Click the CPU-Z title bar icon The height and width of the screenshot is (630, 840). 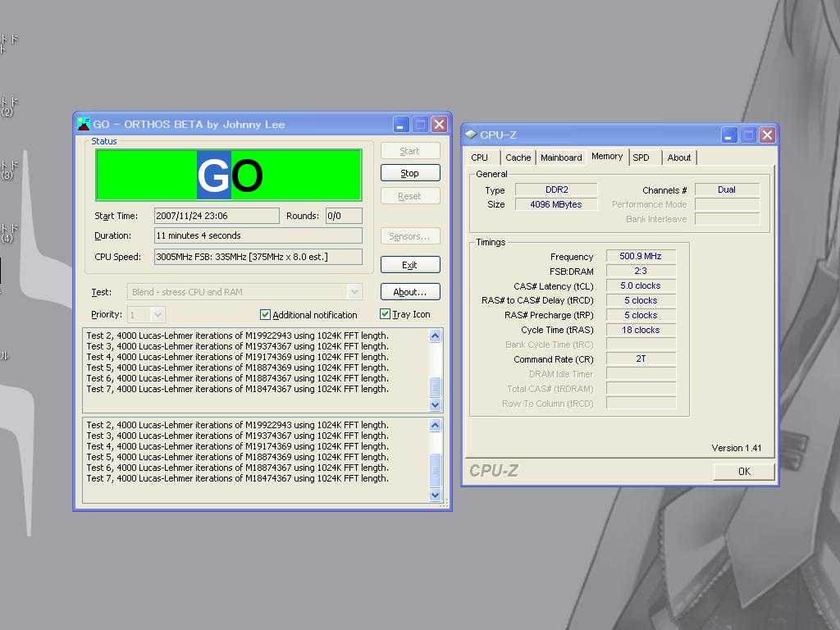[471, 135]
